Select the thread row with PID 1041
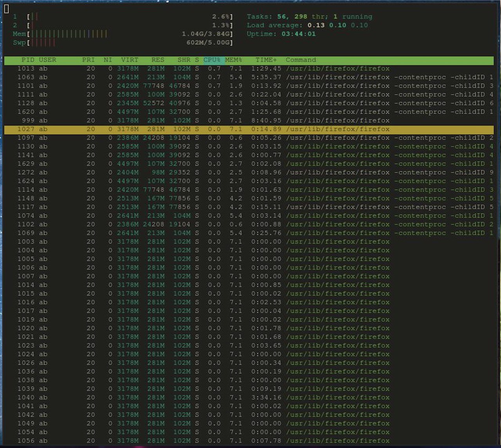Viewport: 501px width, 448px height. point(249,406)
